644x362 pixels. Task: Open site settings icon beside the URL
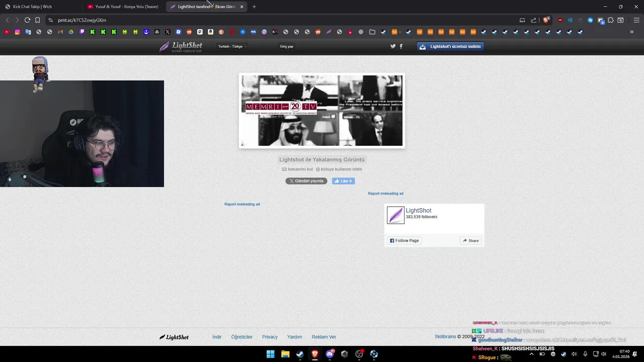pyautogui.click(x=50, y=20)
